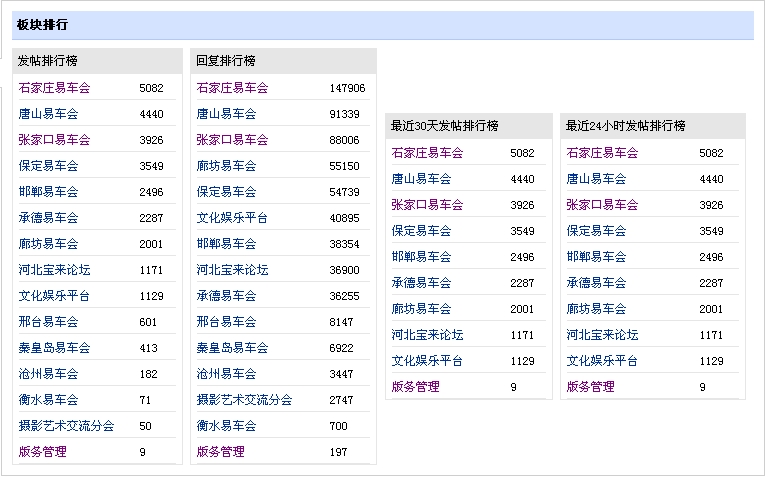
Task: Open 唐山易车会 in 最近24小时发帖排行榜
Action: [x=597, y=179]
